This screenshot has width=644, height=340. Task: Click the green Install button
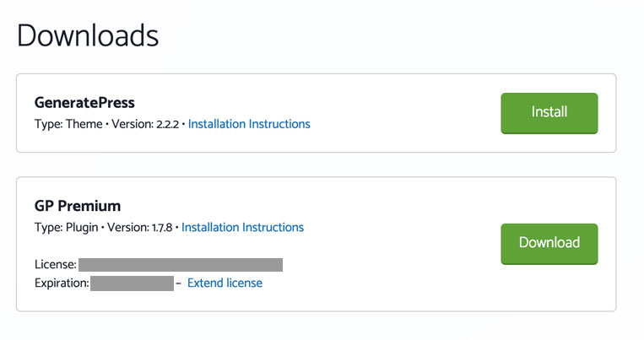(549, 112)
